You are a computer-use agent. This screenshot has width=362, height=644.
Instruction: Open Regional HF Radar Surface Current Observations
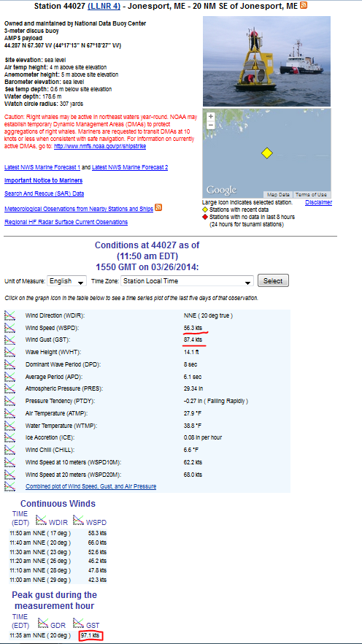(66, 222)
